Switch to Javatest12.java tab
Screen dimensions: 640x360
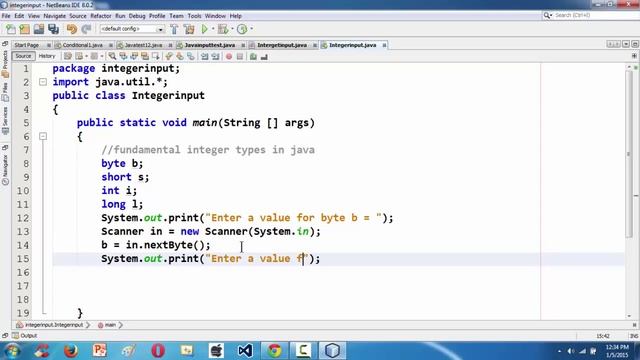[x=143, y=45]
